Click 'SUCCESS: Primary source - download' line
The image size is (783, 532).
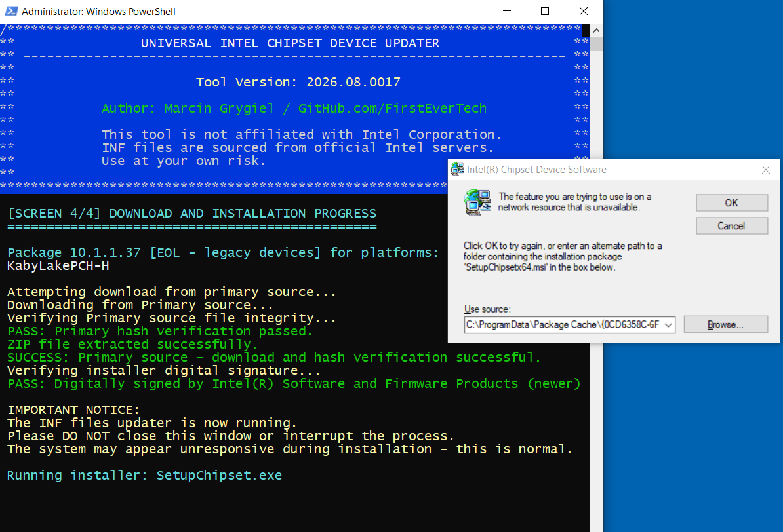tap(274, 357)
